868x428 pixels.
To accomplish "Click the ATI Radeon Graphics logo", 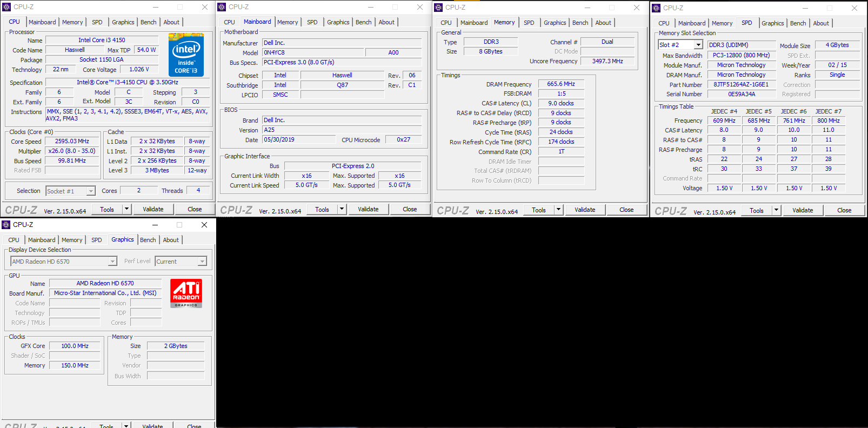I will point(186,293).
